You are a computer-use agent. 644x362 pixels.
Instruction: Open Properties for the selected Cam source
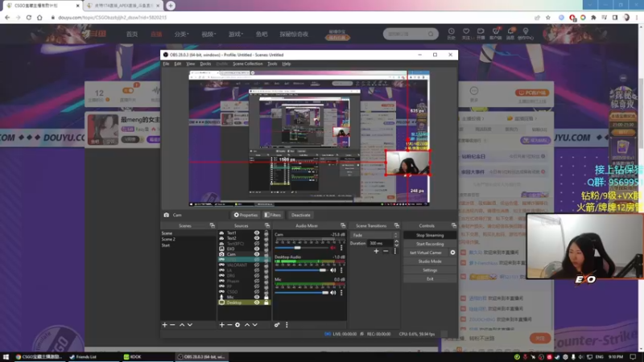pos(246,215)
